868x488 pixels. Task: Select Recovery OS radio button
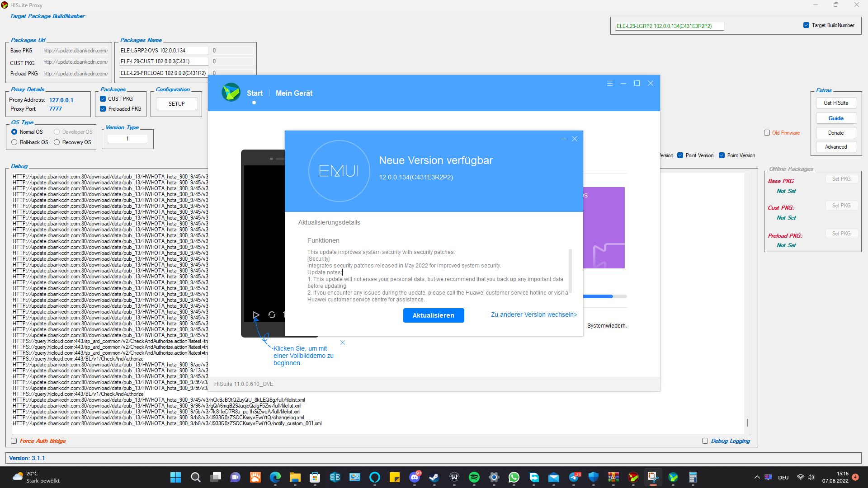click(57, 142)
